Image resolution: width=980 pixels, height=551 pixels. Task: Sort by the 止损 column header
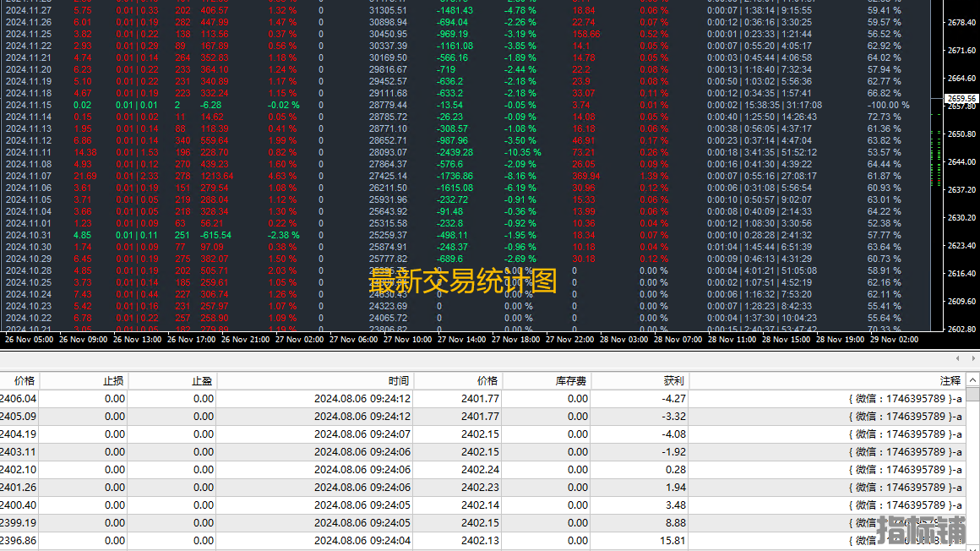tap(113, 381)
